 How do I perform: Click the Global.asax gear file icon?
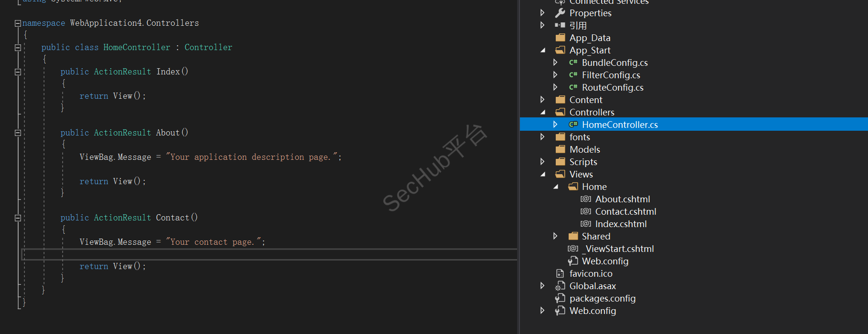pyautogui.click(x=560, y=286)
